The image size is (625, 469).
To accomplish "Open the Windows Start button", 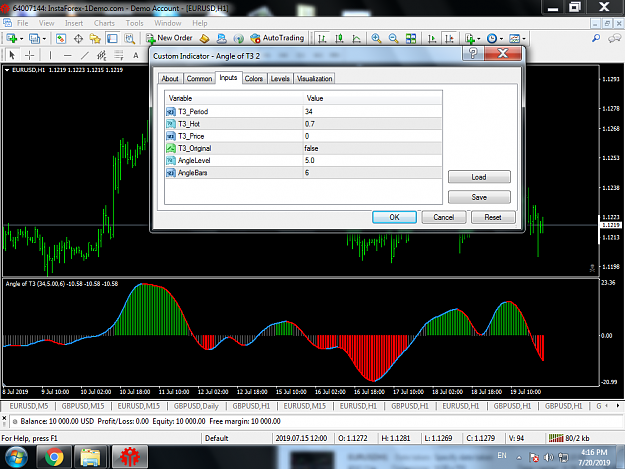I will click(x=16, y=457).
